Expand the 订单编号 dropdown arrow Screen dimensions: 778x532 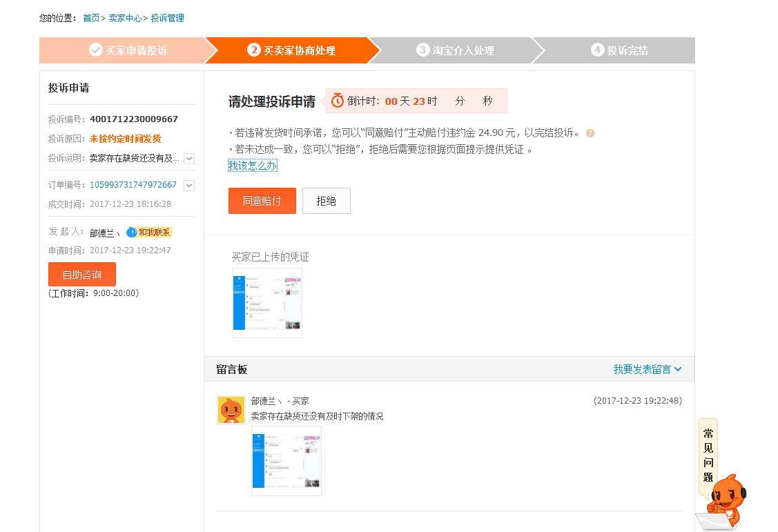click(190, 185)
